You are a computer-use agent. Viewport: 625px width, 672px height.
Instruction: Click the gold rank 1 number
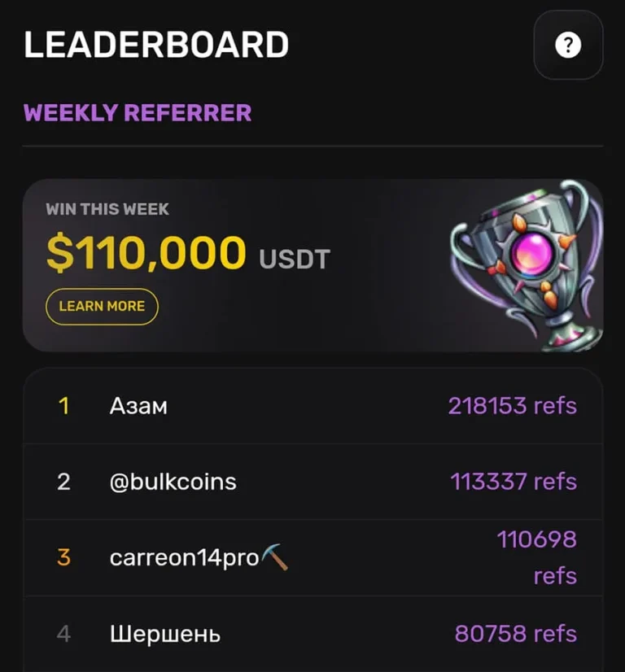coord(63,406)
